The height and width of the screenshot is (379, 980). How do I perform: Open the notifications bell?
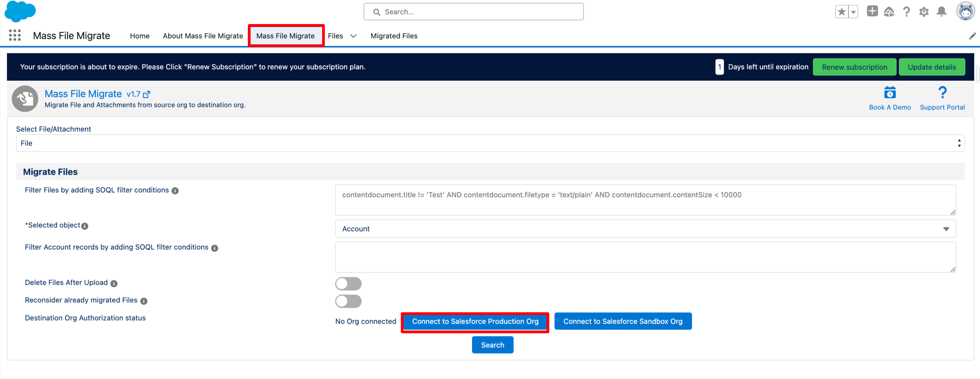pyautogui.click(x=941, y=12)
